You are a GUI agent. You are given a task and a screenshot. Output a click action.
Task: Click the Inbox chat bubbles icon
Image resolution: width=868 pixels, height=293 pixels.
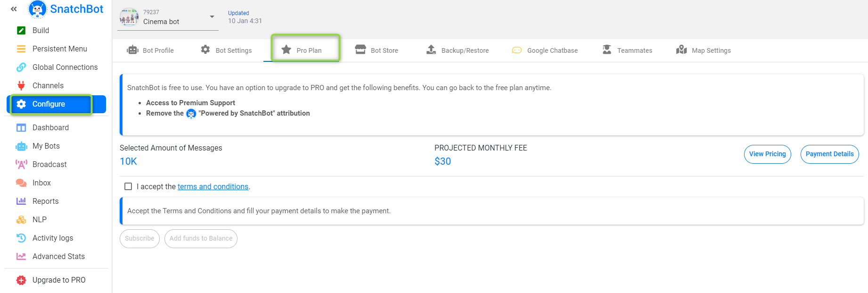21,183
